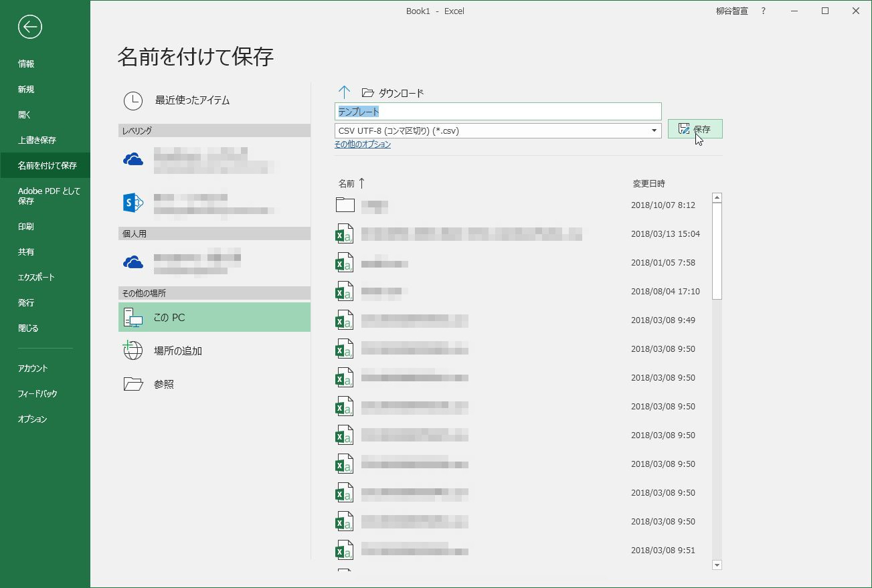Choose Adobe PDF として保存

point(49,196)
